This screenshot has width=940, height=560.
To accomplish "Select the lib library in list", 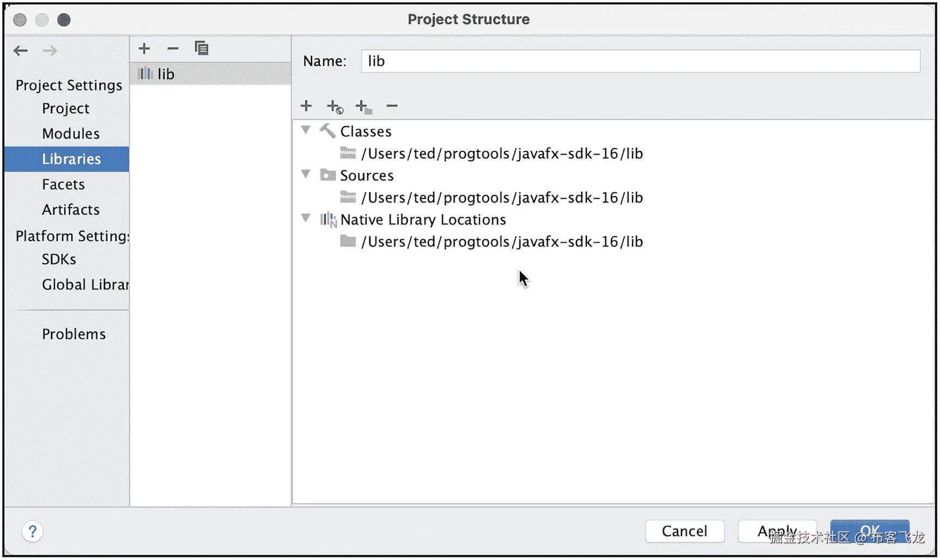I will [166, 74].
